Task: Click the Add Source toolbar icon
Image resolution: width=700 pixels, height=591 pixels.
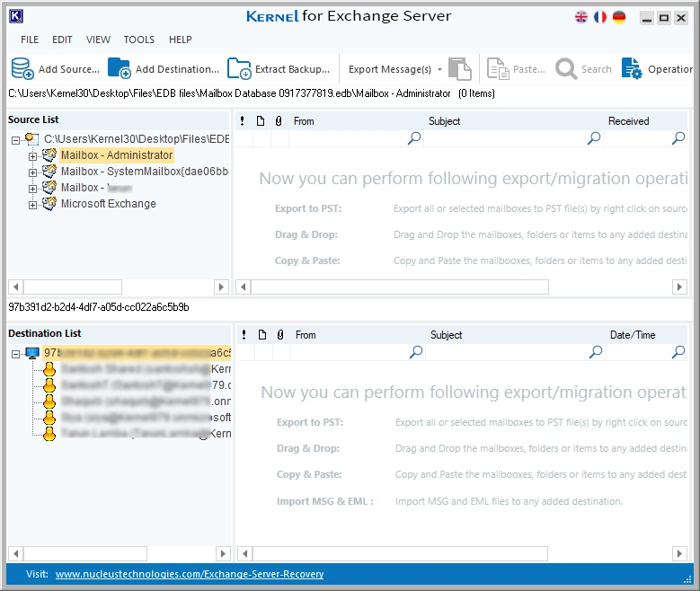Action: point(22,68)
